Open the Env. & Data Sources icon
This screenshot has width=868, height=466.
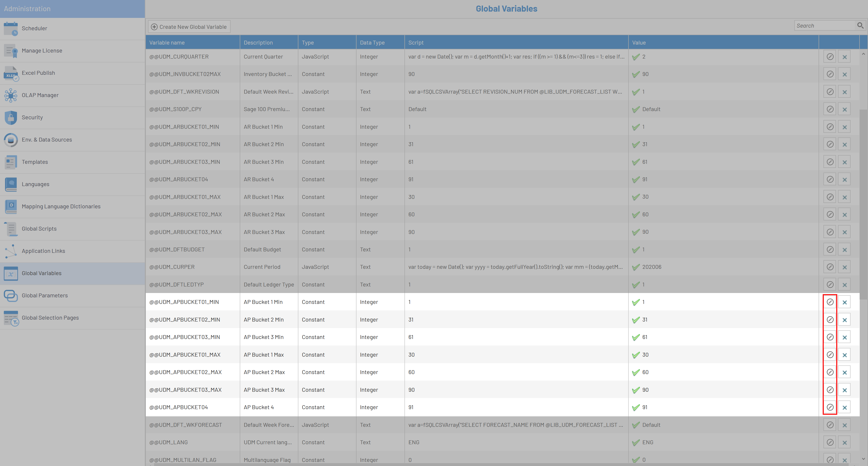(x=11, y=140)
